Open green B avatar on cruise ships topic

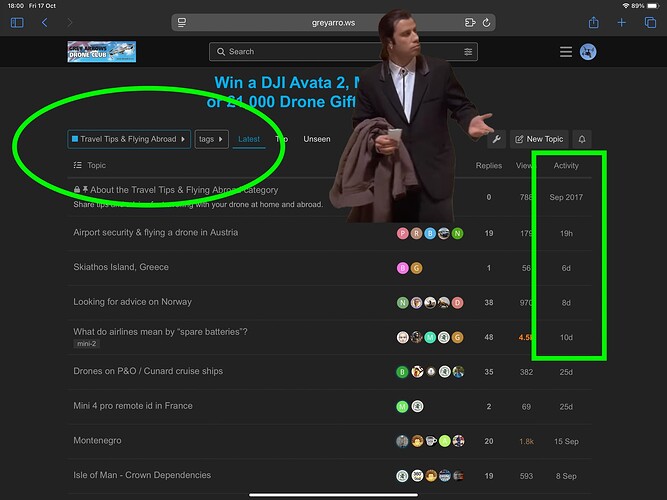(402, 372)
